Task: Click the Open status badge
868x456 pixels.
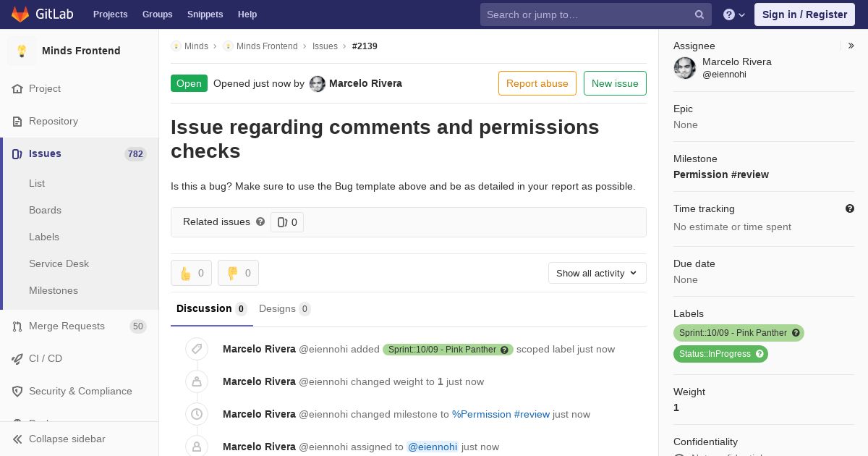Action: pos(189,83)
